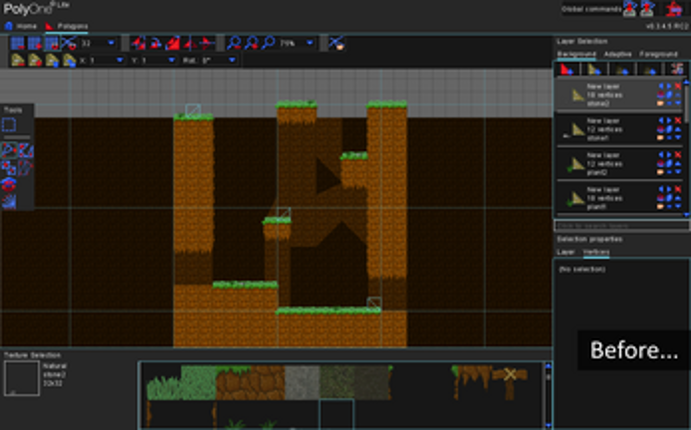Pick the gray stone texture thumbnail
The width and height of the screenshot is (691, 430).
(301, 382)
